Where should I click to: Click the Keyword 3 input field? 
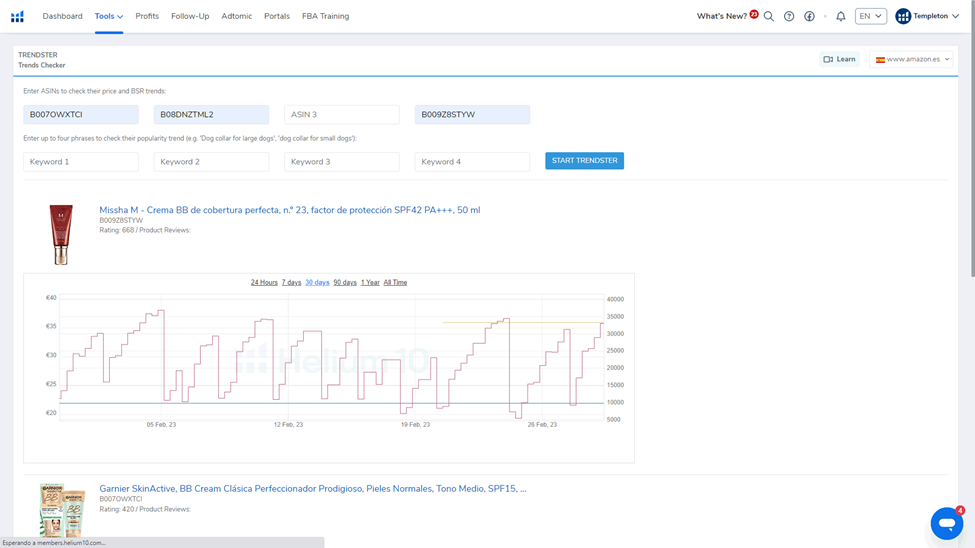point(342,162)
